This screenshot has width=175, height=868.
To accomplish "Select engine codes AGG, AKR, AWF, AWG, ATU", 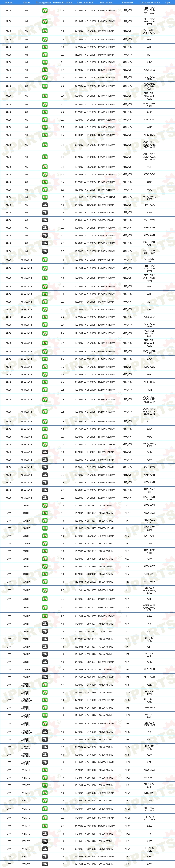I will click(x=149, y=607).
